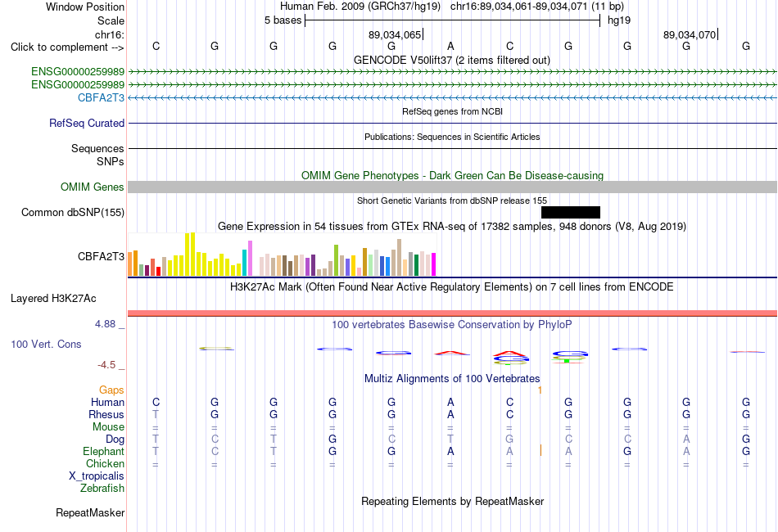Screen dimensions: 778x532
Task: Click the red H3K27Ac signal bar
Action: [452, 313]
